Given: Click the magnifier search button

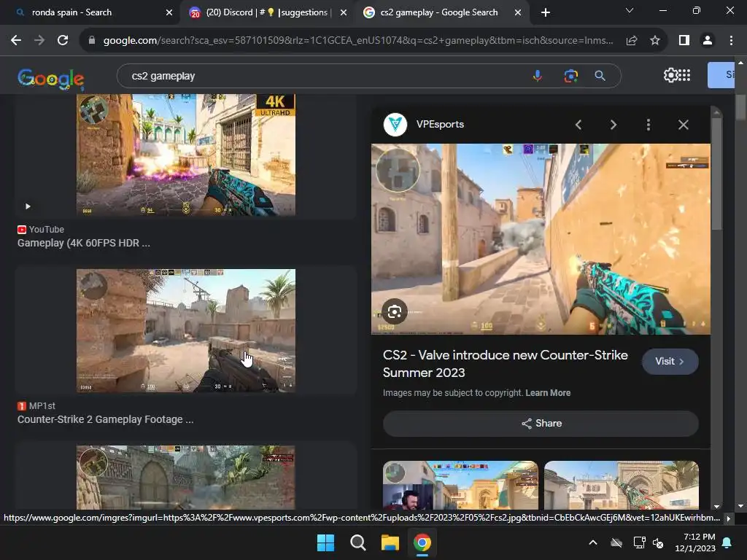Looking at the screenshot, I should pyautogui.click(x=600, y=76).
